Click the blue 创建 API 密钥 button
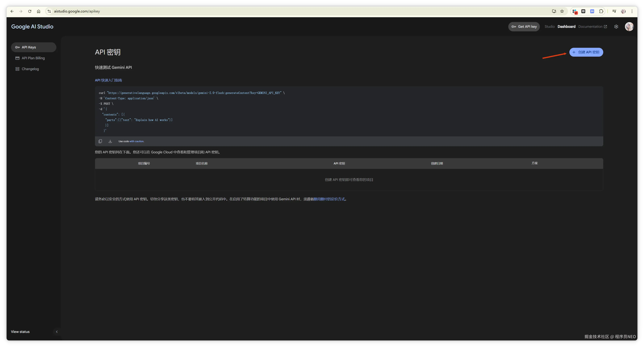 (x=586, y=52)
